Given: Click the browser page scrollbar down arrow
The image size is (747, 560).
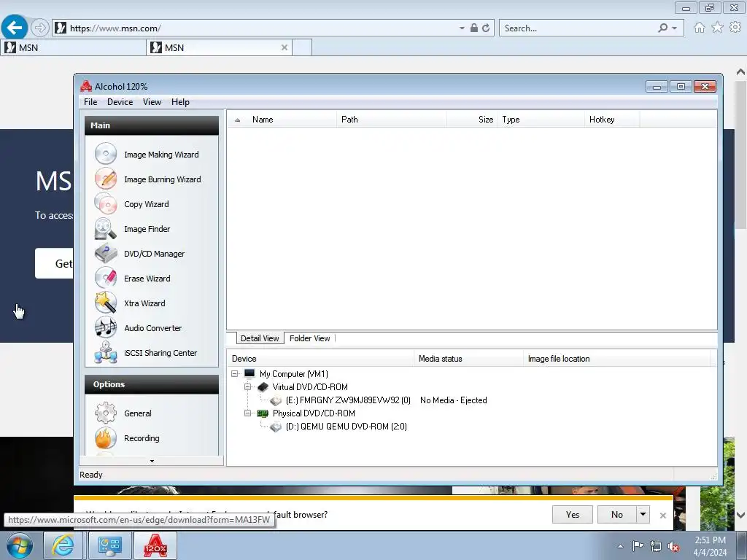Looking at the screenshot, I should coord(740,515).
